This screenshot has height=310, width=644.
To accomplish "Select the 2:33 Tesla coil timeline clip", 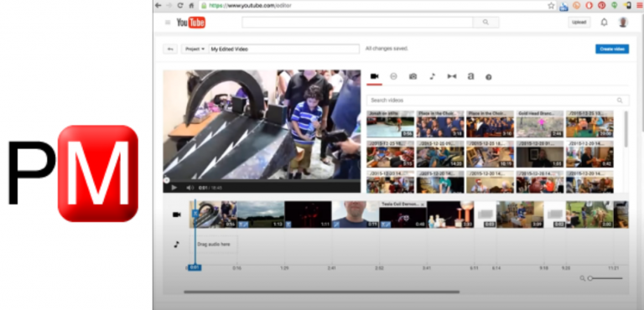I will coord(450,214).
